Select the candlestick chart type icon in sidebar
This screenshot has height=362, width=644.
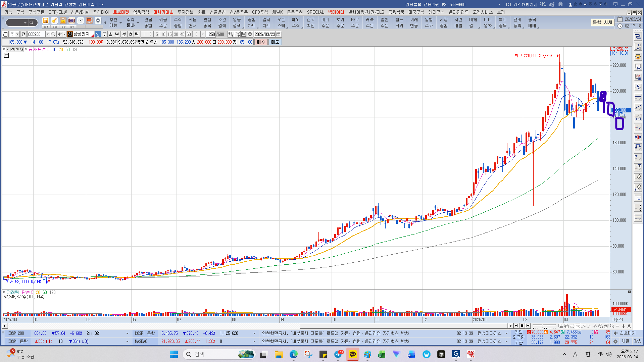pos(638,137)
